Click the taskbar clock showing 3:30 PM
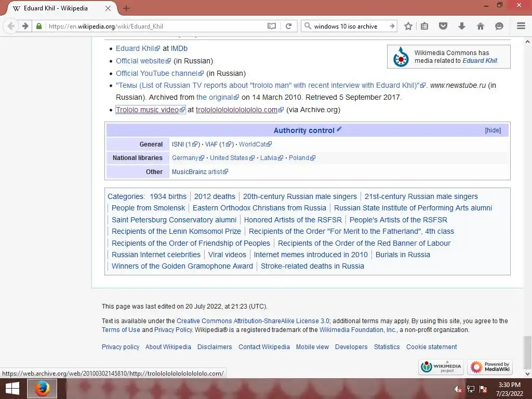 [x=509, y=389]
